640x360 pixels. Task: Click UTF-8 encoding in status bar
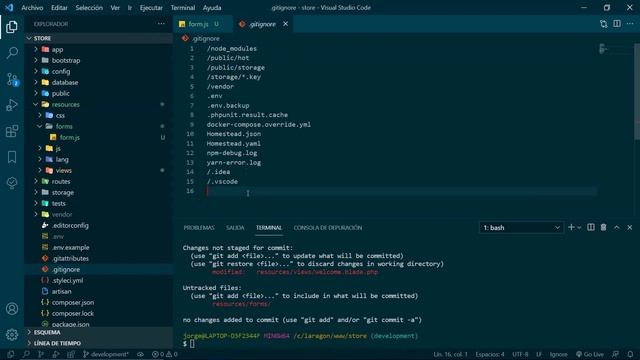[x=520, y=354]
